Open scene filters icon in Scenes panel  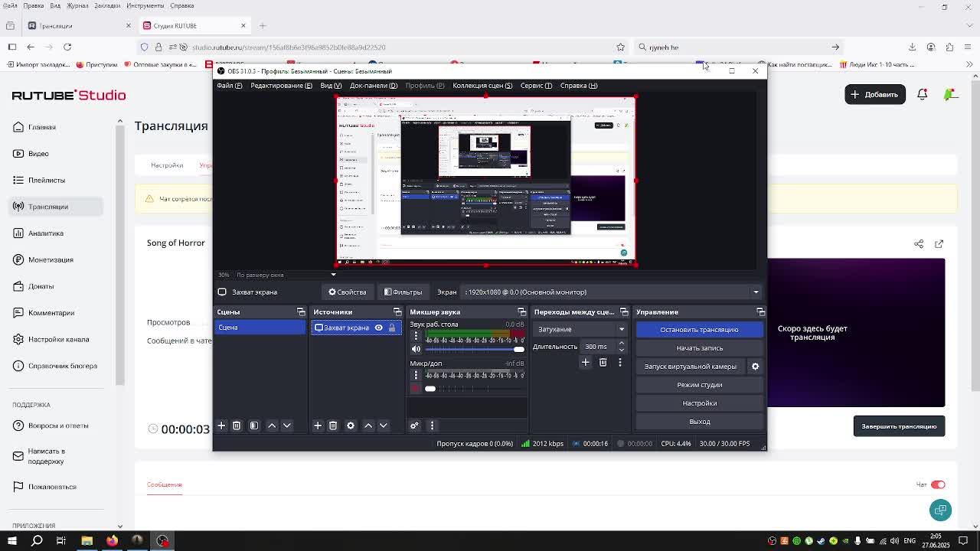pyautogui.click(x=254, y=425)
